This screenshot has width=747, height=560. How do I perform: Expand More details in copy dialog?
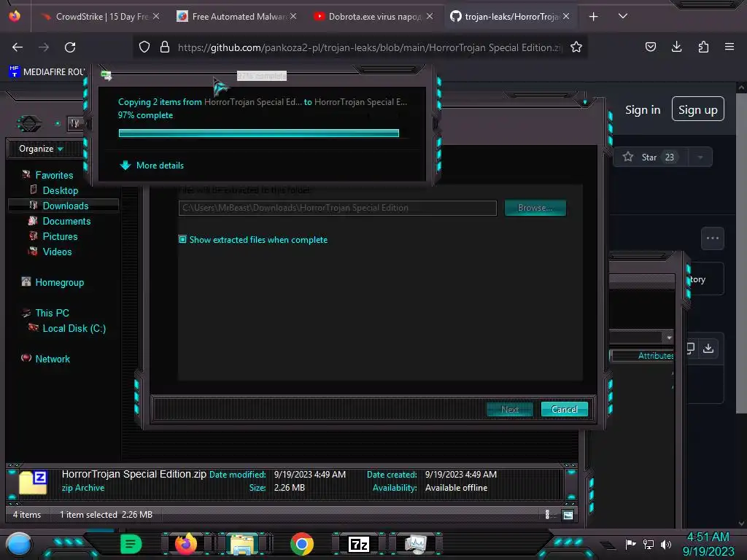click(x=152, y=166)
